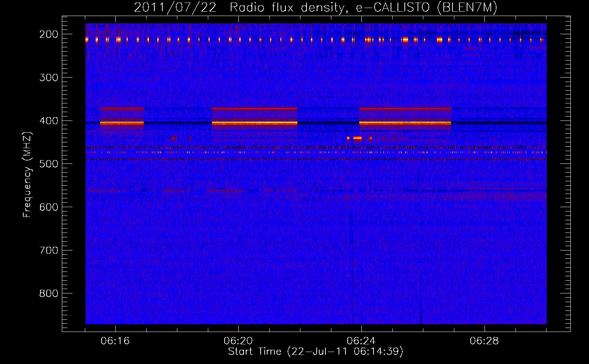Click the 500 frequency tick label
Image resolution: width=589 pixels, height=364 pixels.
(x=49, y=164)
